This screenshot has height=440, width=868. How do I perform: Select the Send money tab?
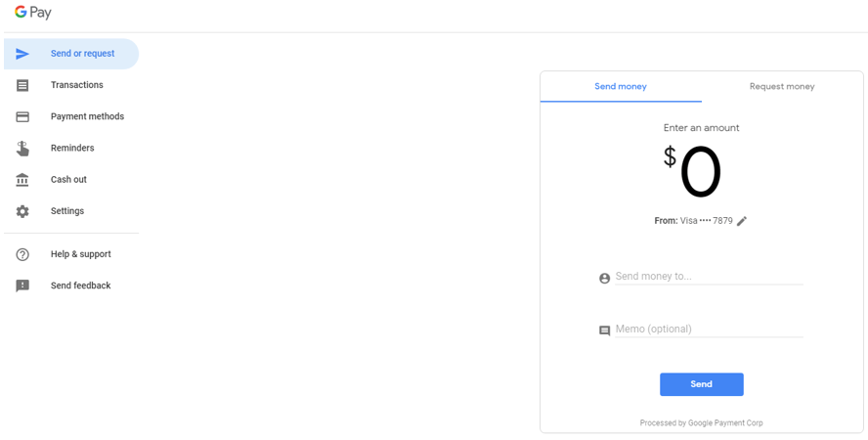[621, 87]
